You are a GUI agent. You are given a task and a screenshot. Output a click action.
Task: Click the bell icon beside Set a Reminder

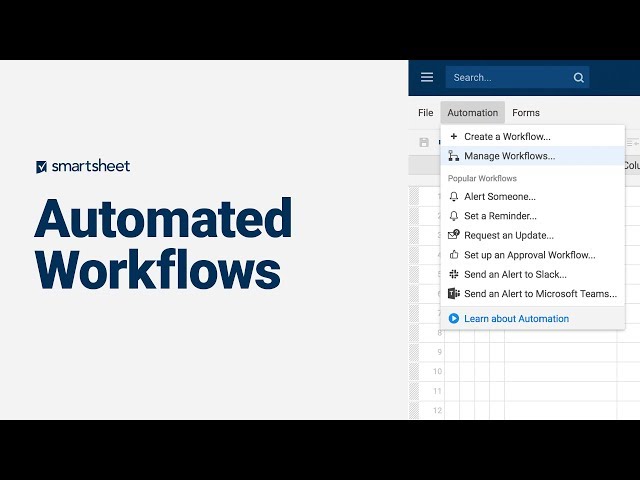(x=453, y=216)
